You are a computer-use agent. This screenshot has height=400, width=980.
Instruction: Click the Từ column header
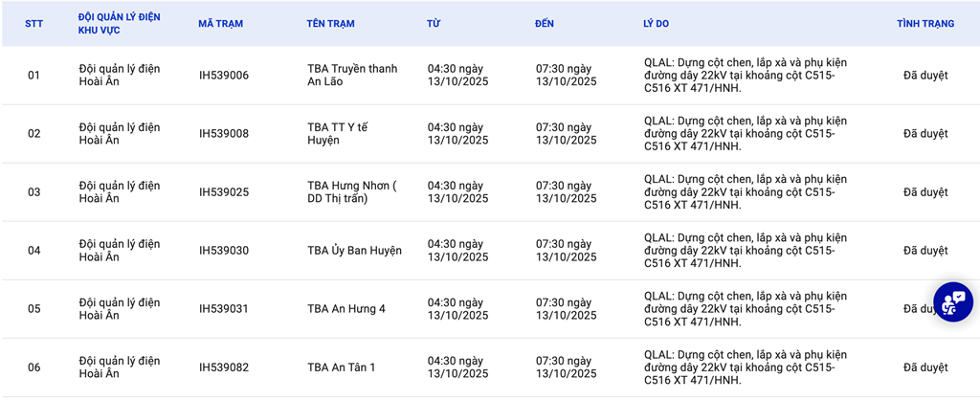(x=434, y=24)
